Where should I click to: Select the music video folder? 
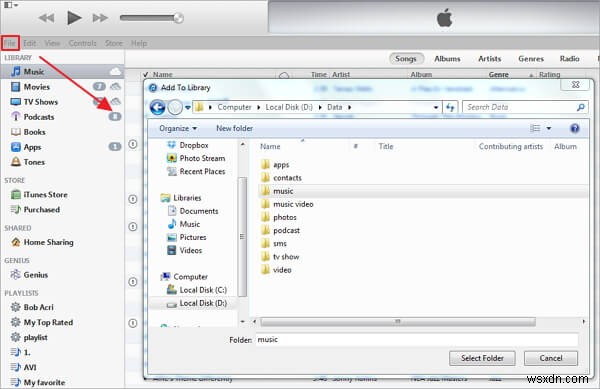click(287, 204)
